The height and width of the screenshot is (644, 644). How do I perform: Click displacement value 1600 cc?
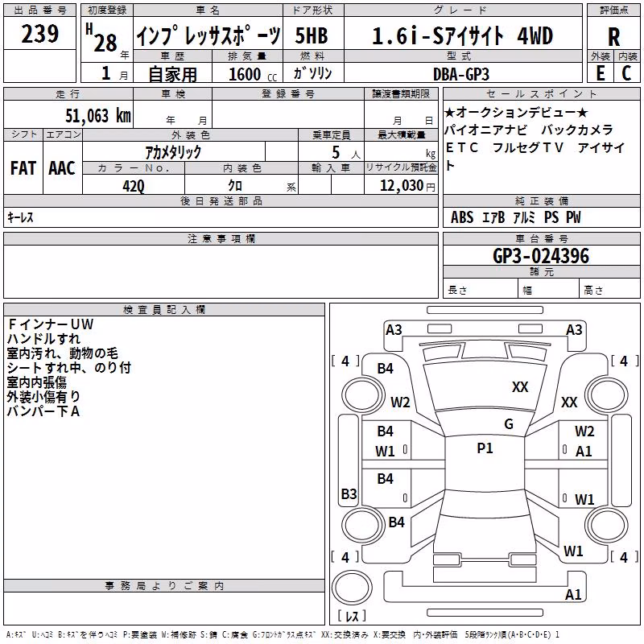tap(253, 74)
